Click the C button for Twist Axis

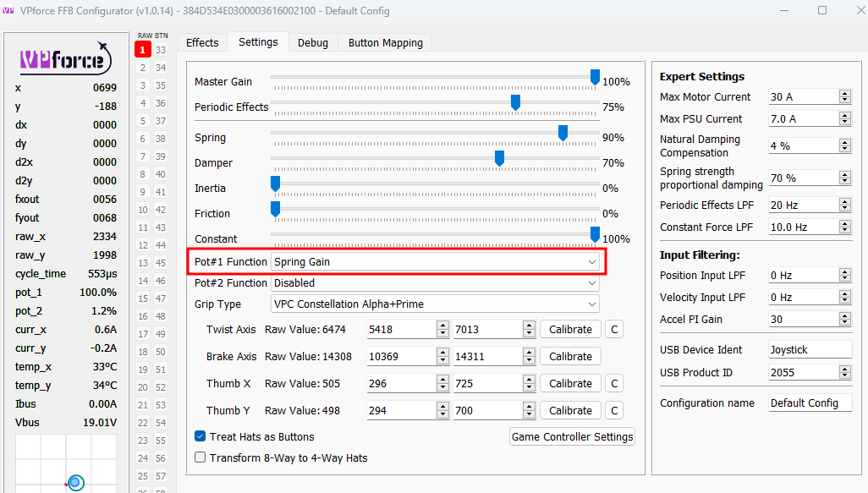coord(614,329)
